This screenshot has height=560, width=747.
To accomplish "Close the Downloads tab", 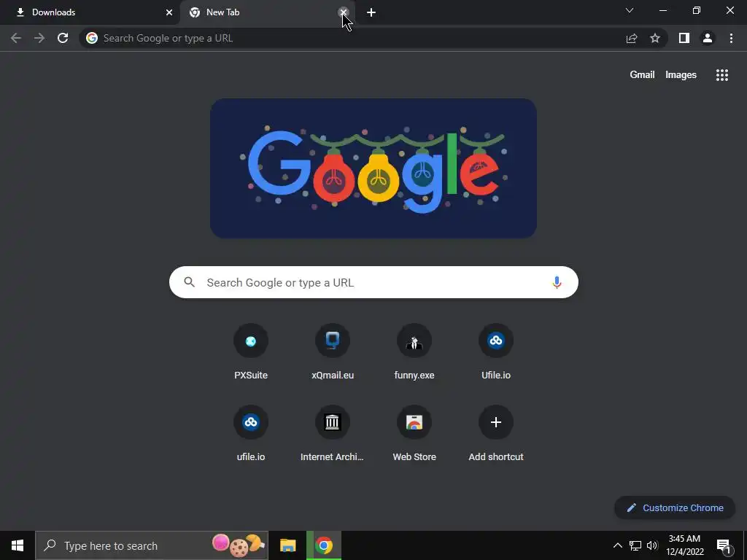I will [x=169, y=12].
